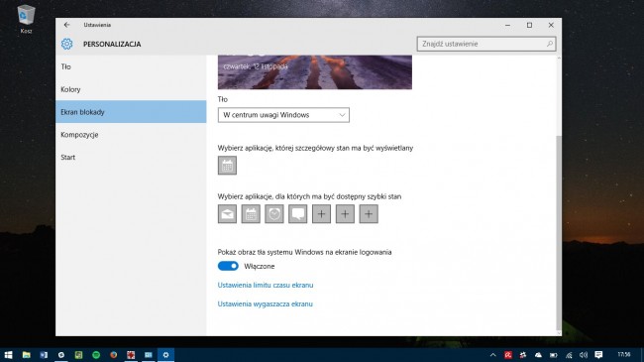Open the dark red taskbar app
Viewport: 644px width, 362px height.
131,355
